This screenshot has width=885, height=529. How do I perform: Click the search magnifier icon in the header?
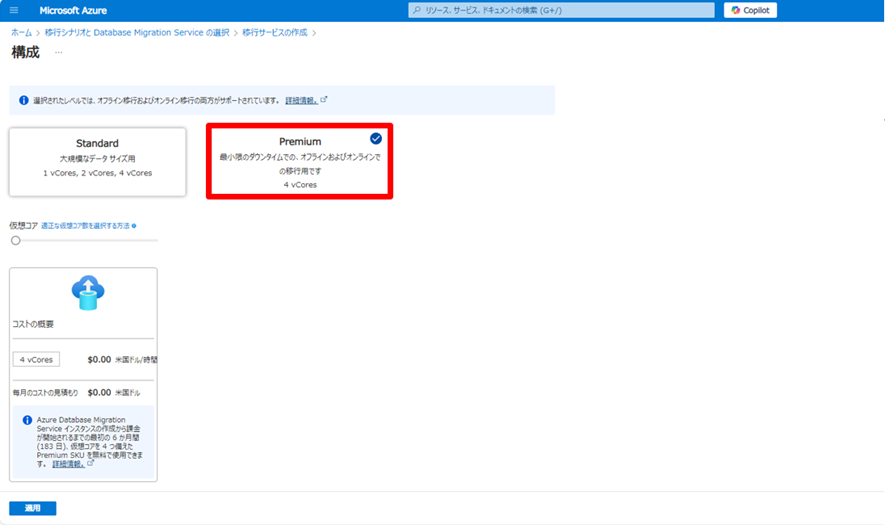pyautogui.click(x=417, y=10)
